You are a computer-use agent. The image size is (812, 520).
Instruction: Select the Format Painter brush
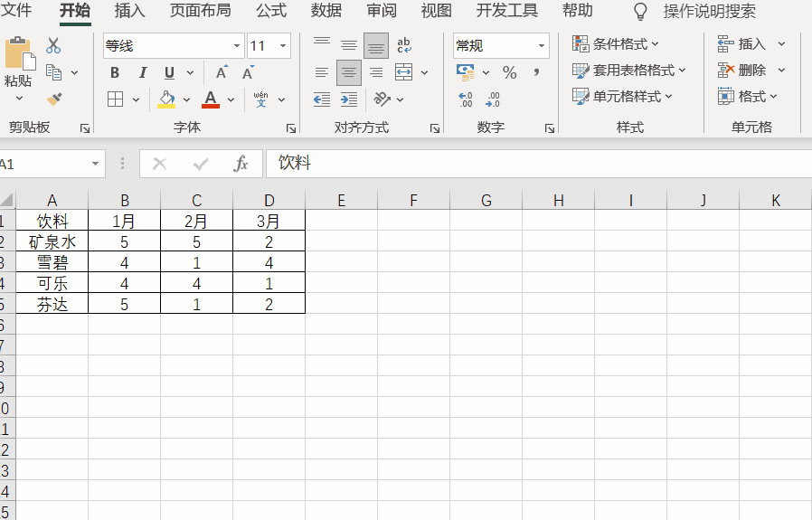pos(54,99)
